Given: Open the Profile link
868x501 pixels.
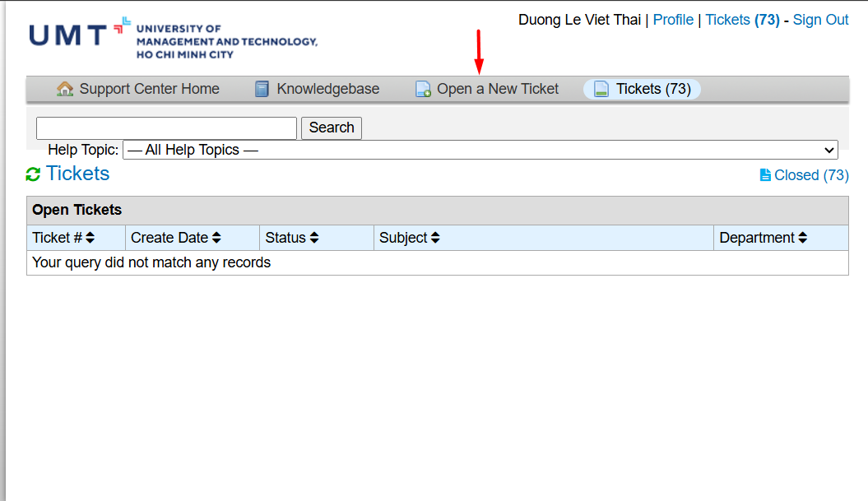Looking at the screenshot, I should coord(673,20).
